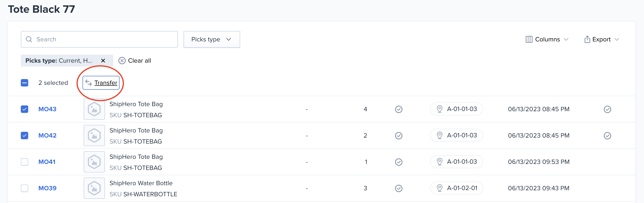Click MO41's quantity status check icon
Viewport: 644px width, 203px height.
click(x=399, y=162)
